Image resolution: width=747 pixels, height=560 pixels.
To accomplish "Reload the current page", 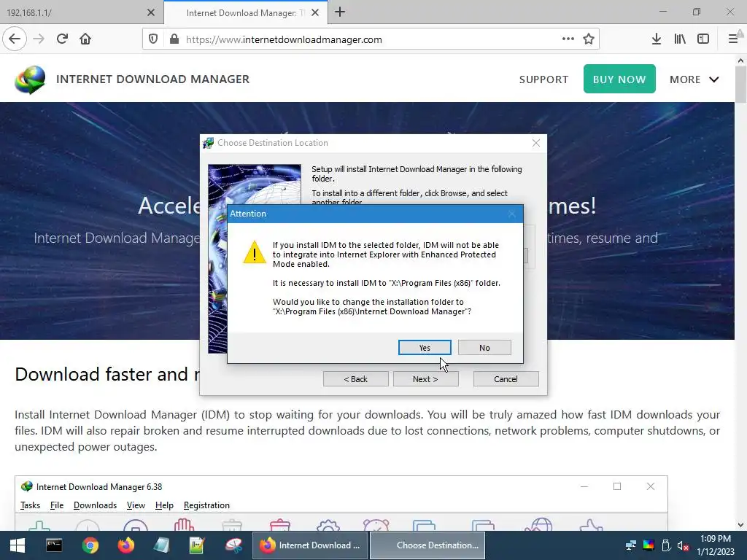I will [x=63, y=39].
